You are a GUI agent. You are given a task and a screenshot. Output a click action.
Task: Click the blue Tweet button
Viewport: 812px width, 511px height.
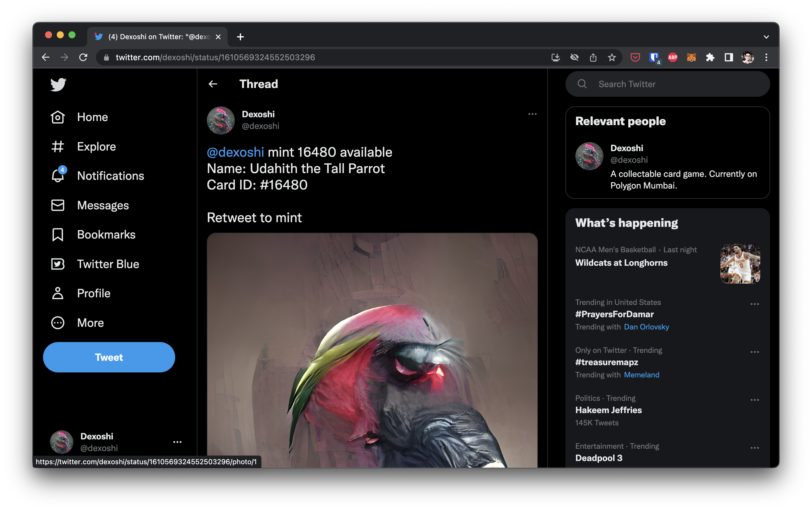pos(109,357)
